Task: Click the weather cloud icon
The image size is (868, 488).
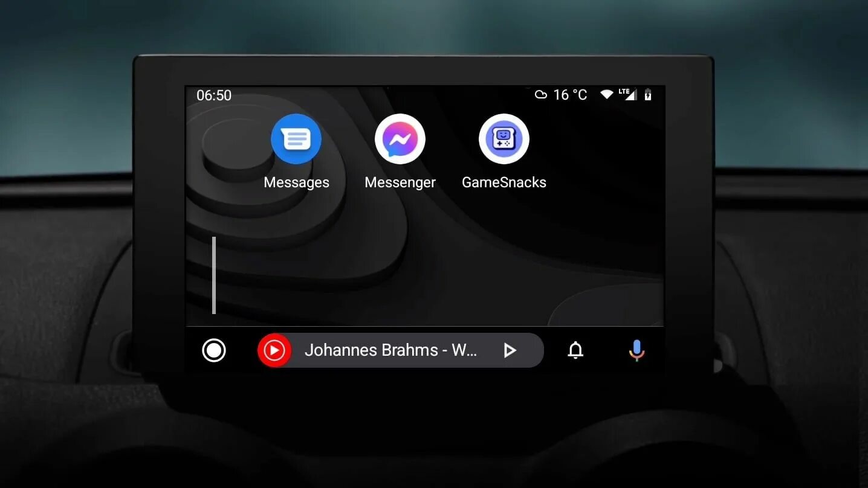Action: click(x=541, y=95)
